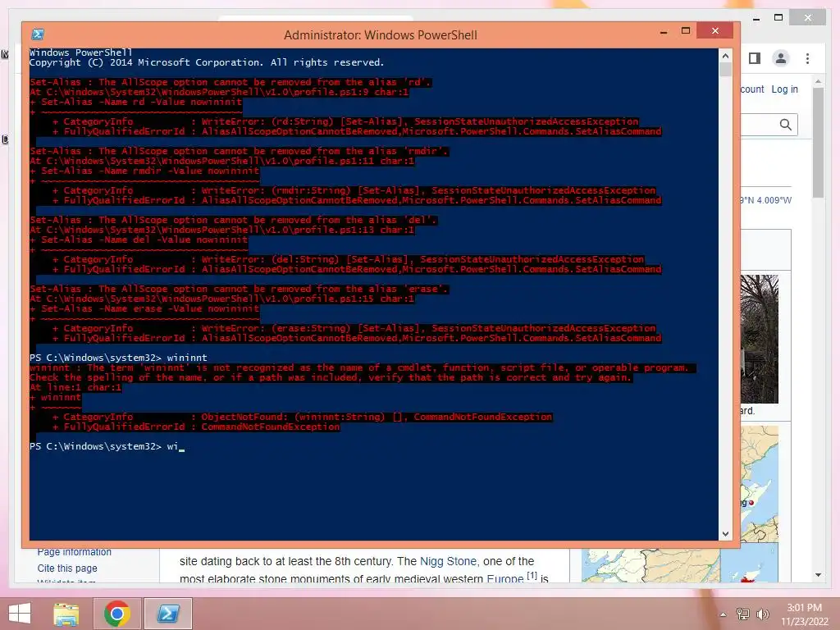Click the Cite this page link
Image resolution: width=840 pixels, height=630 pixels.
tap(67, 568)
